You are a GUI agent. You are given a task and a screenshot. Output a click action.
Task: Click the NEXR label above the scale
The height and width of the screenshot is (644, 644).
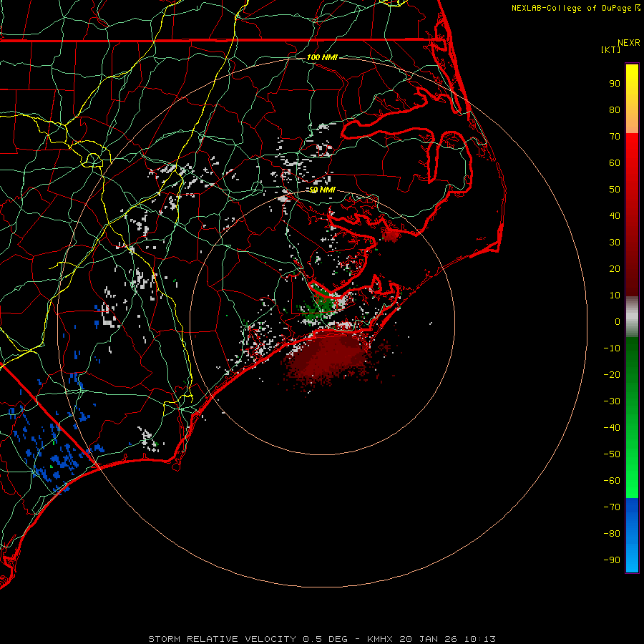(628, 43)
